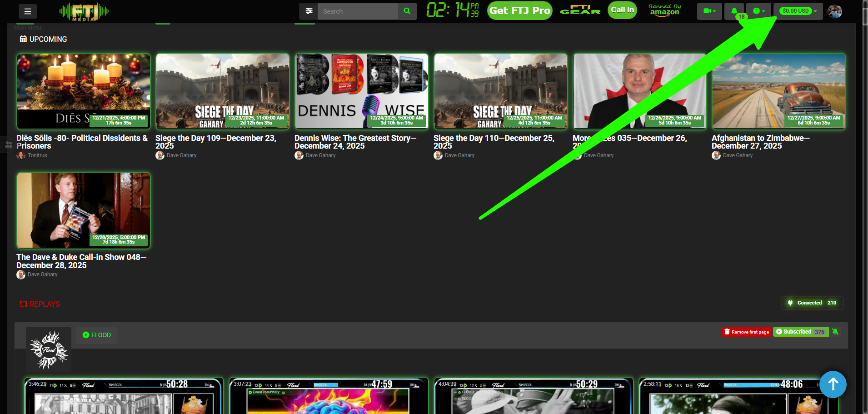Expand the help question mark dropdown
Viewport: 868px width, 414px height.
click(758, 11)
